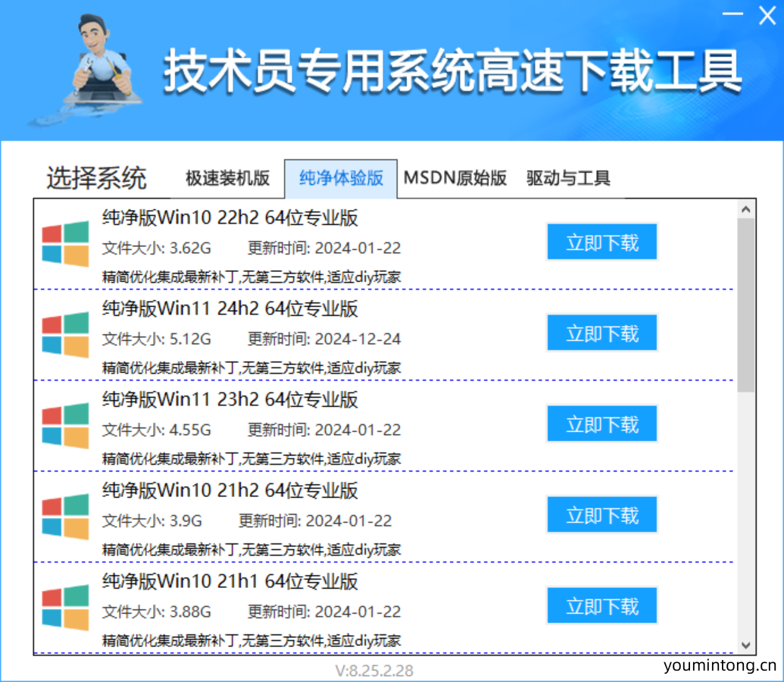The width and height of the screenshot is (784, 682).
Task: Click the vertical scrollbar thumb
Action: point(745,305)
